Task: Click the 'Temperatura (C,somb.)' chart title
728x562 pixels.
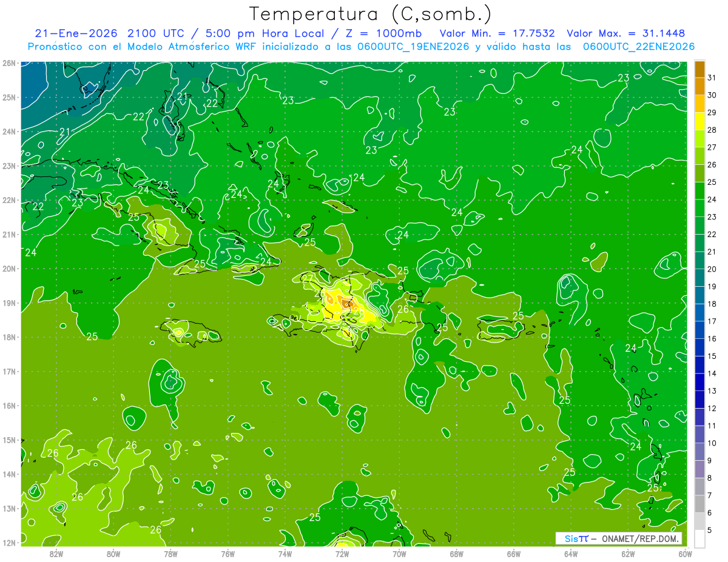Action: click(371, 14)
